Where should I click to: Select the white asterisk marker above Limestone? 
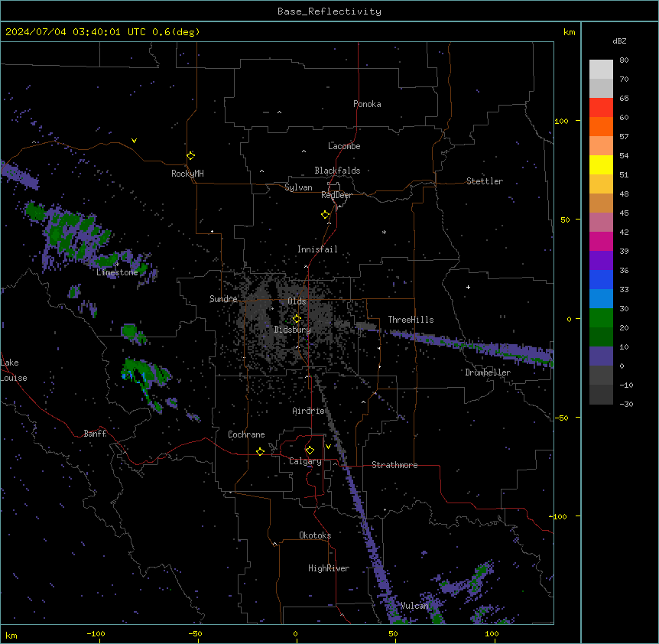click(x=117, y=265)
